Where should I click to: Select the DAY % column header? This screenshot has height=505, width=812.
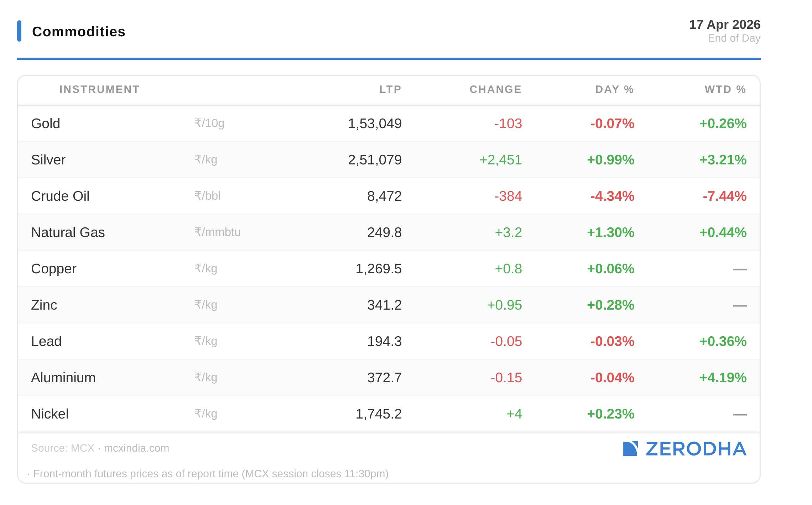(614, 89)
